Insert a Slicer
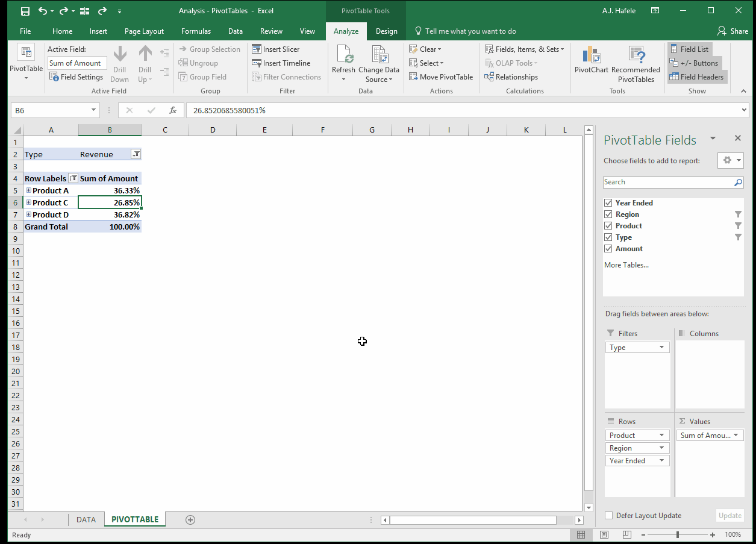Image resolution: width=756 pixels, height=544 pixels. (x=276, y=49)
